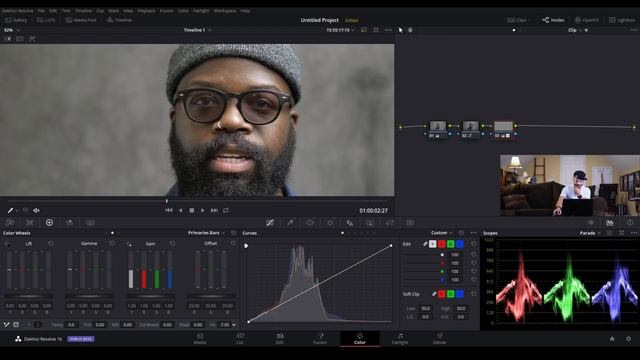Open the Motion Effects palette icon
Screen dimensions: 640x360
pos(90,222)
